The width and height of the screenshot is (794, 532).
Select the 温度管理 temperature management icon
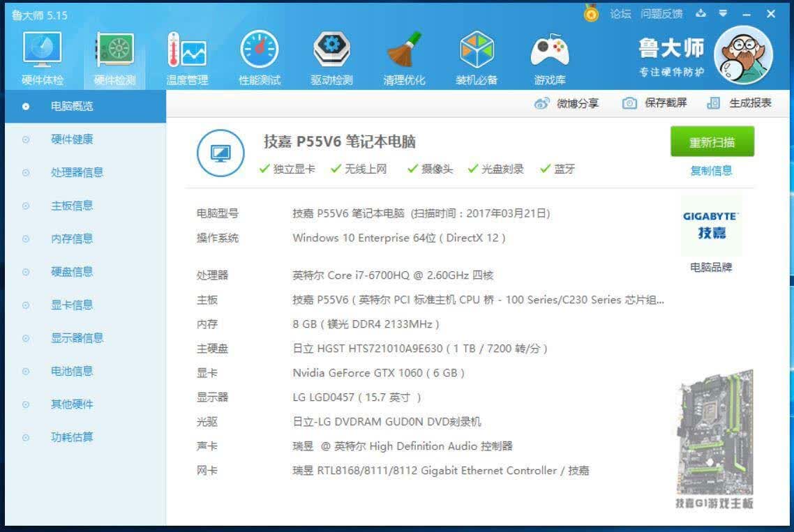pos(187,50)
